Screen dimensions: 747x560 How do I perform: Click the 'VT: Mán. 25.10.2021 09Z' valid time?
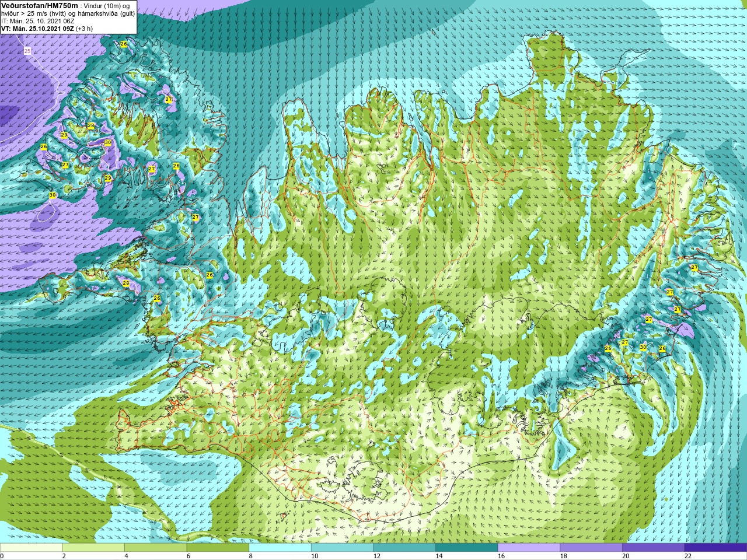[x=37, y=28]
